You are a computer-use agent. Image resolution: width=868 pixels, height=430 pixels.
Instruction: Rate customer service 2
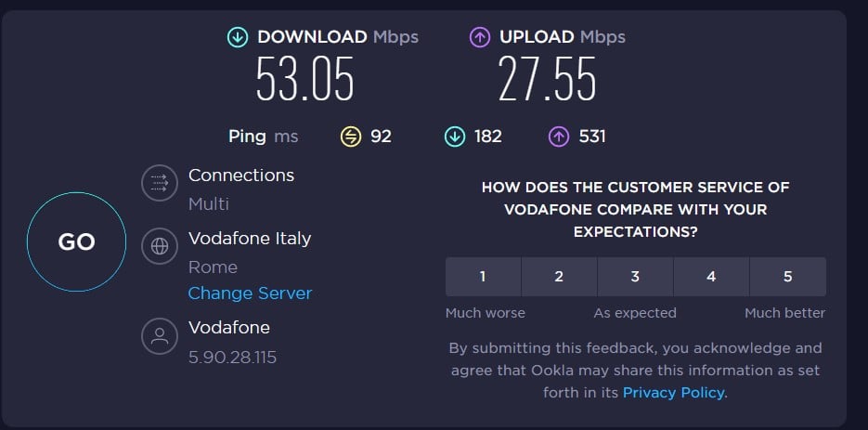(559, 277)
